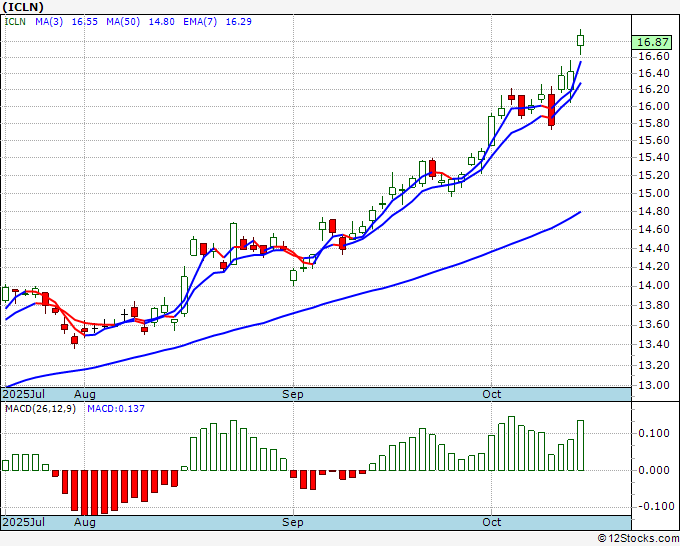Click the EMA(7) indicator label
Image resolution: width=680 pixels, height=546 pixels.
point(200,22)
